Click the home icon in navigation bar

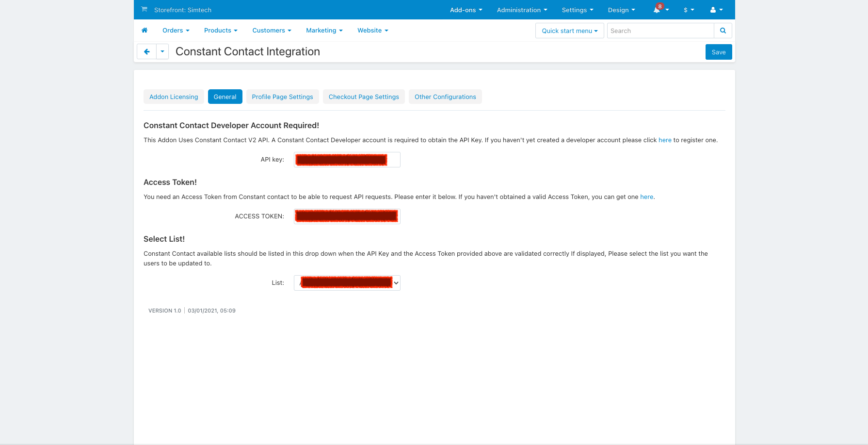coord(145,31)
